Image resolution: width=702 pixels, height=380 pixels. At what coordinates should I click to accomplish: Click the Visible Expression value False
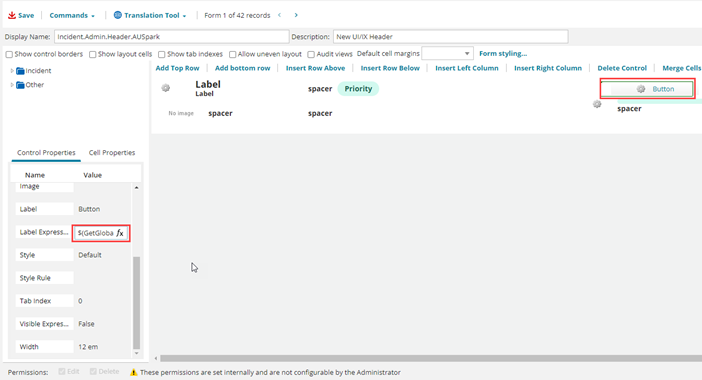tap(86, 324)
